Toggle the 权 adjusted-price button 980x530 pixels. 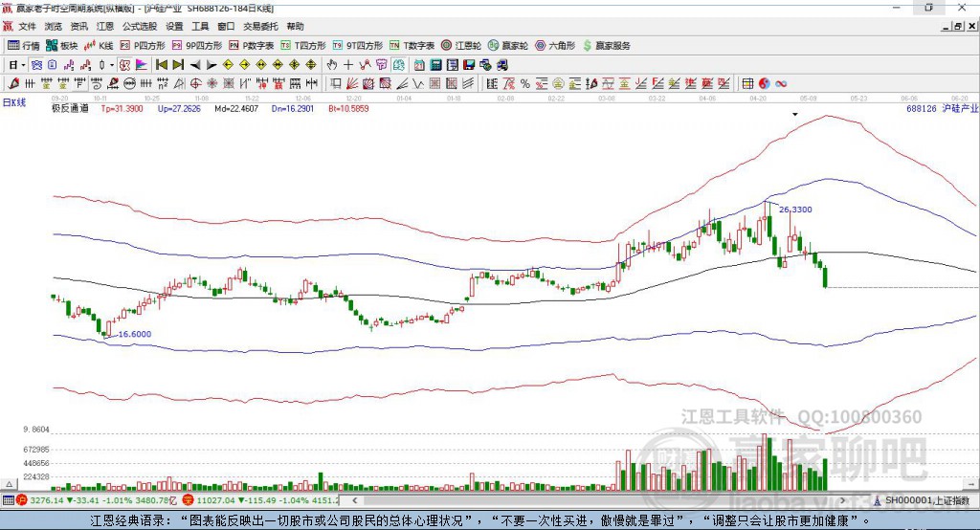tap(124, 65)
